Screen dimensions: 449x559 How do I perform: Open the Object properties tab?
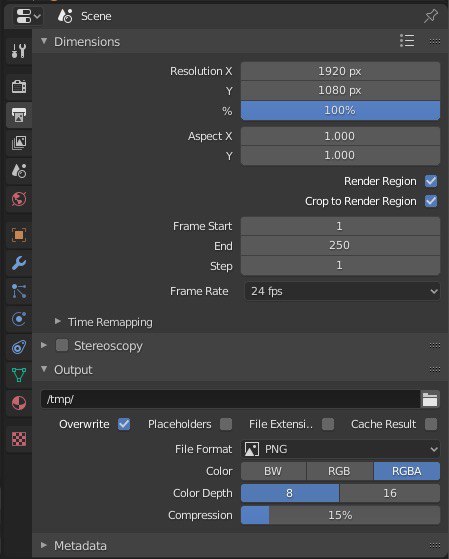click(x=19, y=235)
